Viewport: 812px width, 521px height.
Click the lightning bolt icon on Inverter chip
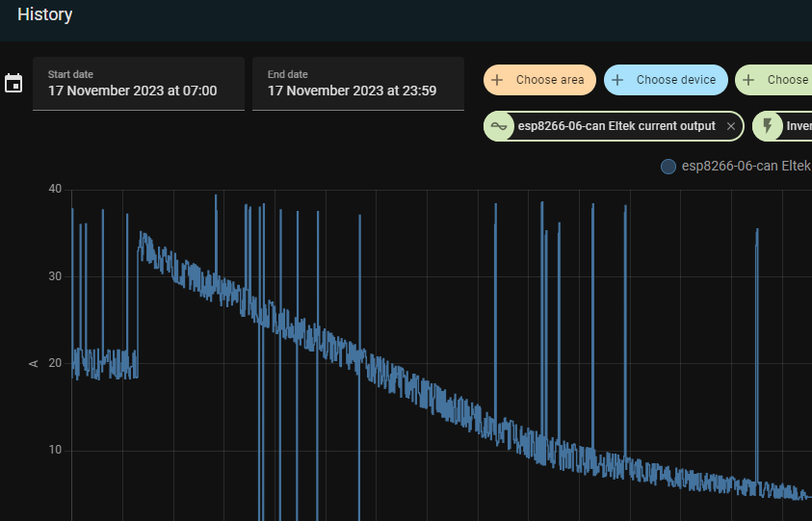coord(768,126)
